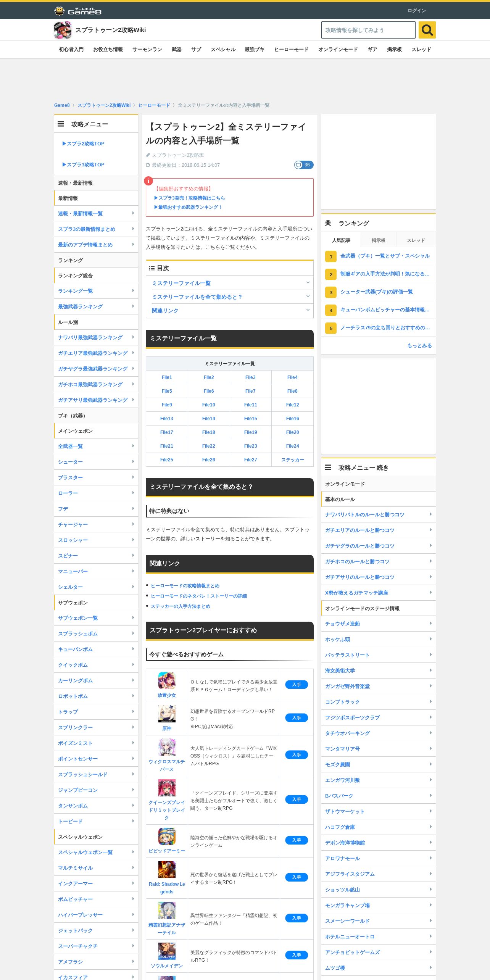
Task: Click 入手 button for ビビッドアーミー
Action: pyautogui.click(x=297, y=840)
